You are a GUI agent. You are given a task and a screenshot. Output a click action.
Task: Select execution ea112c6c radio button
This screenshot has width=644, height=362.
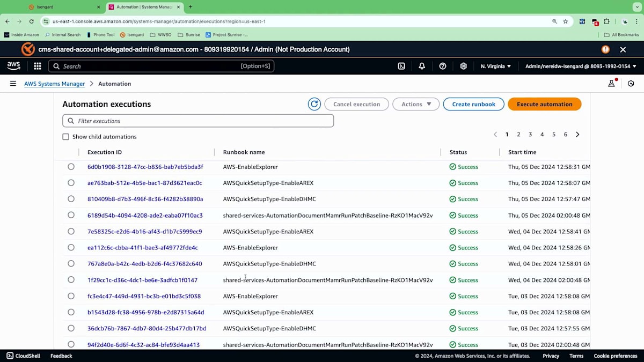pos(71,247)
